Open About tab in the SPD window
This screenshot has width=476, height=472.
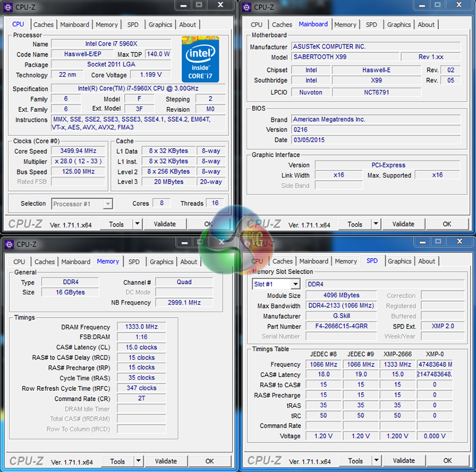coord(427,261)
